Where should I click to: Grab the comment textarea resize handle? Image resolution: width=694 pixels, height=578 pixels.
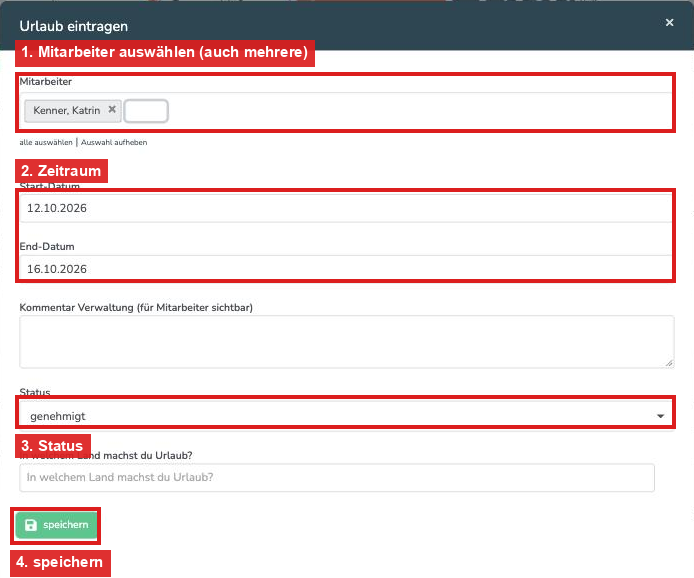click(669, 363)
